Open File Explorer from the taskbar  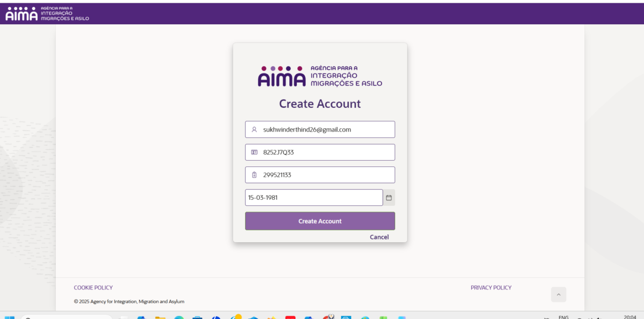160,317
